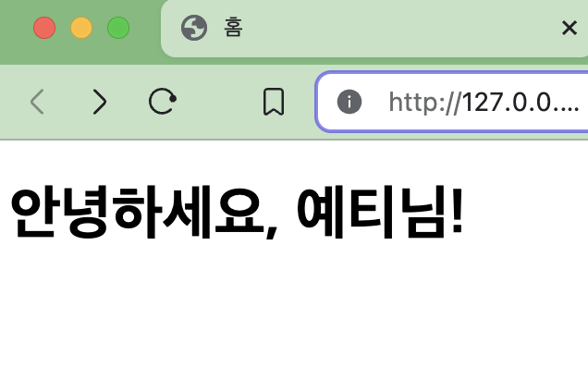This screenshot has height=392, width=588.
Task: Click the title bar area left of red button
Action: tap(16, 29)
